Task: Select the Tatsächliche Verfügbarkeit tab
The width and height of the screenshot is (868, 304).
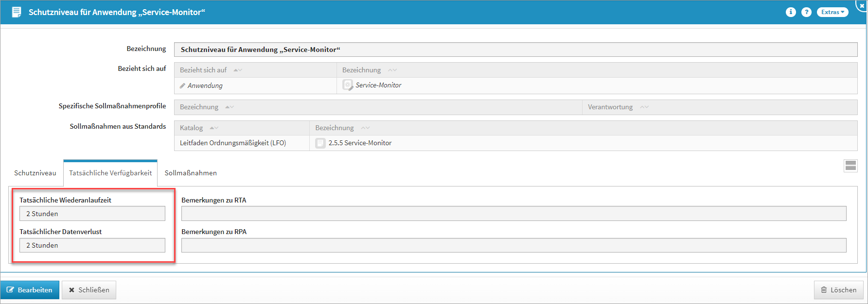Action: (110, 173)
